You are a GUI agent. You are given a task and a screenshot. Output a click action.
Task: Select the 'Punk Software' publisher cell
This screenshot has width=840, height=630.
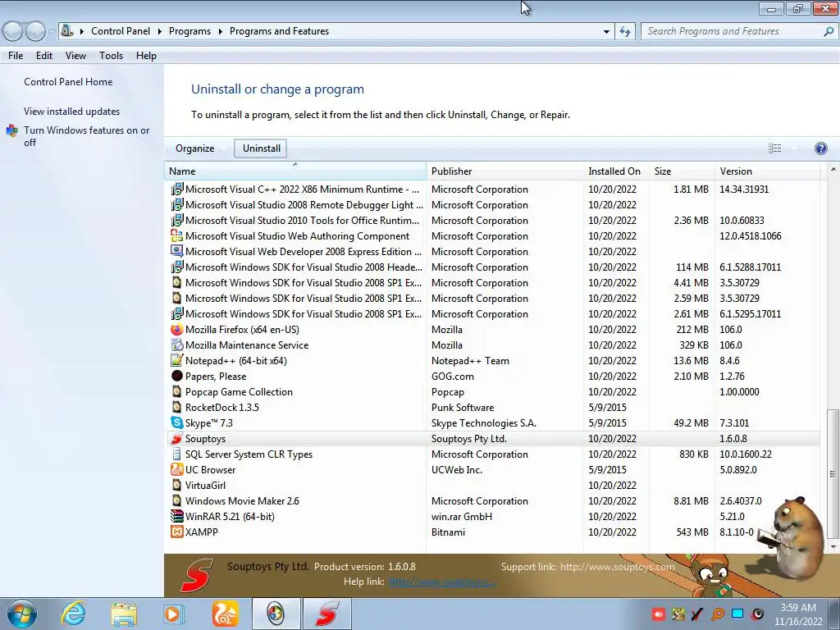[x=463, y=407]
